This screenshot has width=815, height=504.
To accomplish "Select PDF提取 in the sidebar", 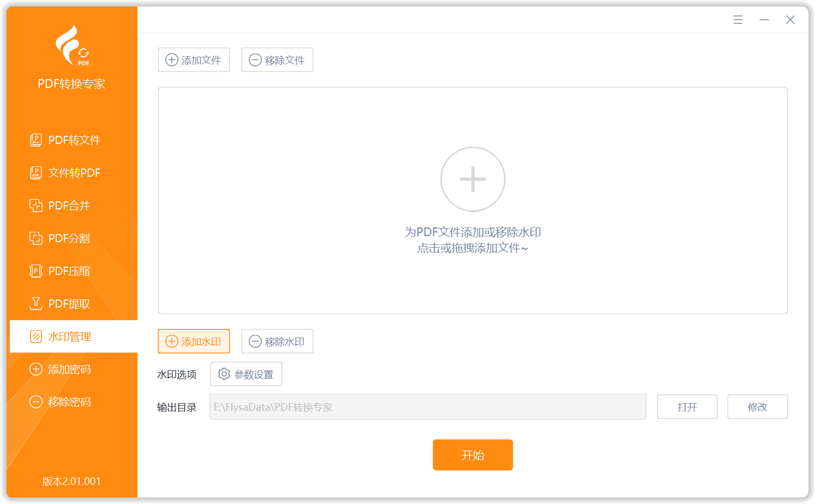I will pos(72,304).
